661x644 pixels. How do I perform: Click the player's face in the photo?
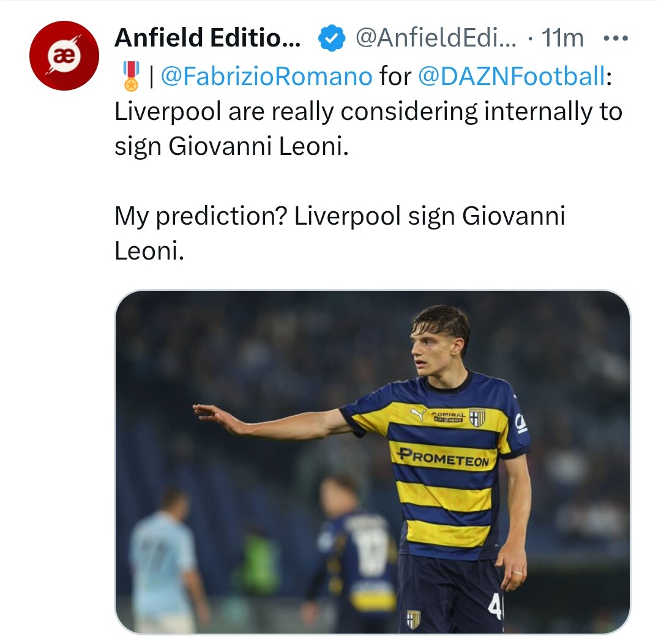[429, 347]
